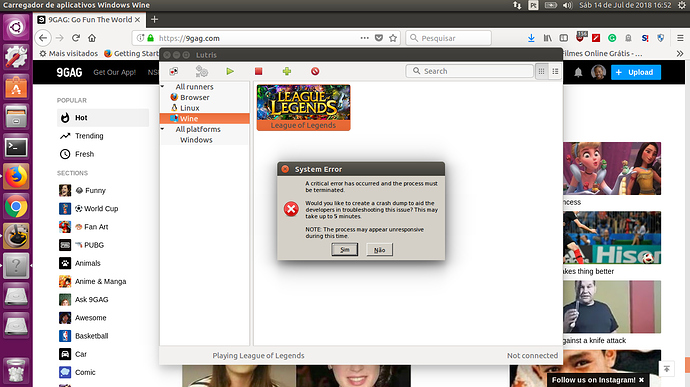Open PUBG section on 9GAG

tap(81, 245)
